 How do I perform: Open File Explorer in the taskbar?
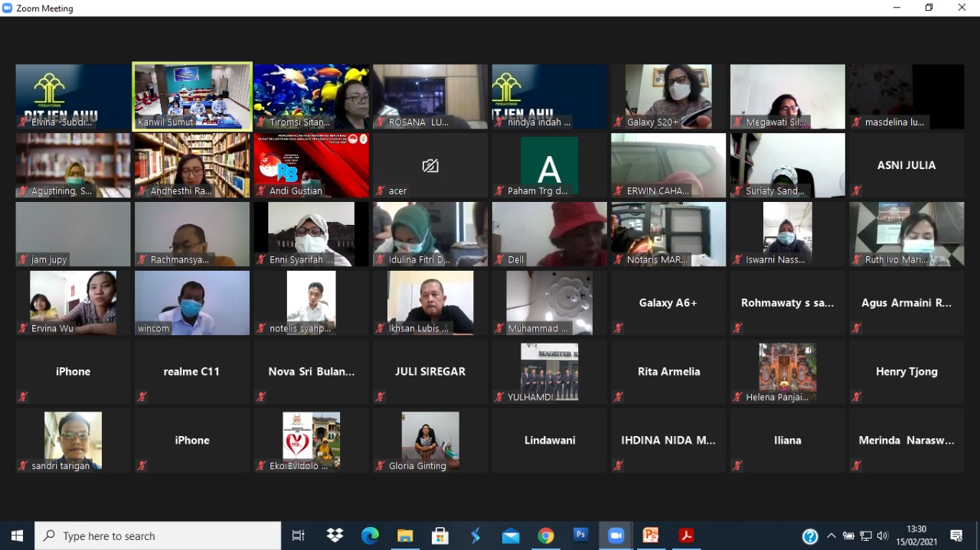405,535
